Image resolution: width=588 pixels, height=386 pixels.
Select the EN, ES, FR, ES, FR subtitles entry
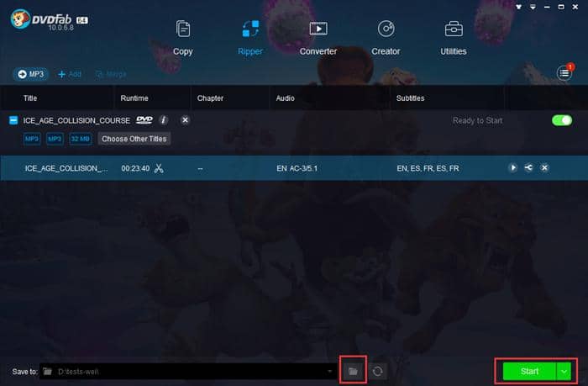click(x=428, y=168)
